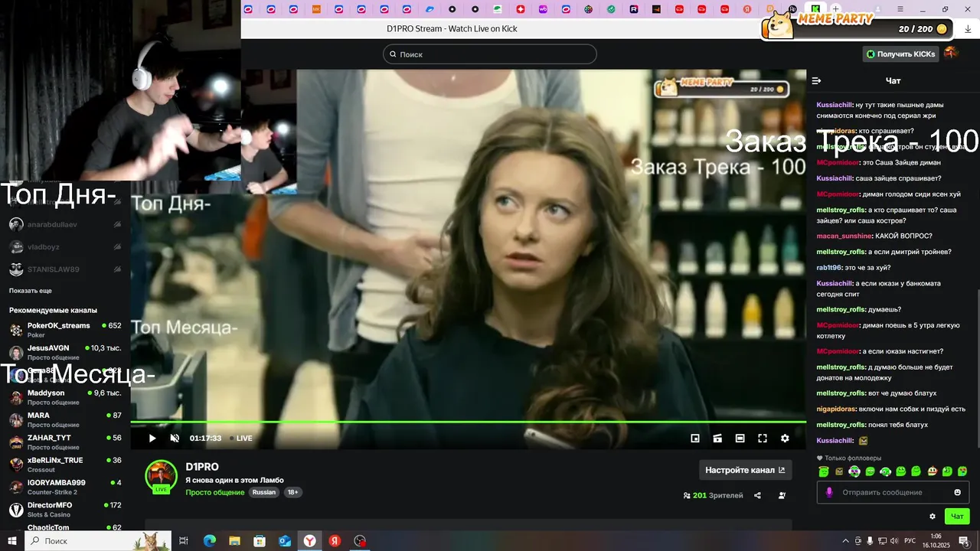Unmute the stream player volume
980x551 pixels.
pos(175,439)
